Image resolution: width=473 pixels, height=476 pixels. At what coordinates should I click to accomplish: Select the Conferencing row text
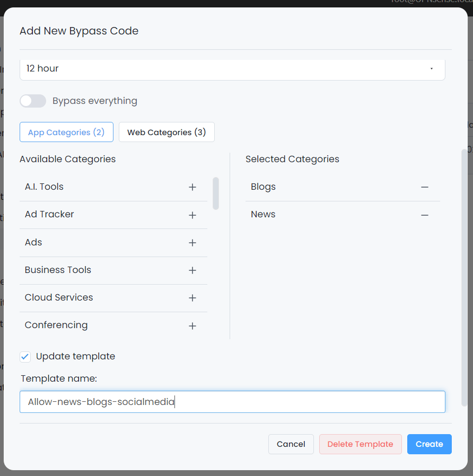(x=56, y=325)
